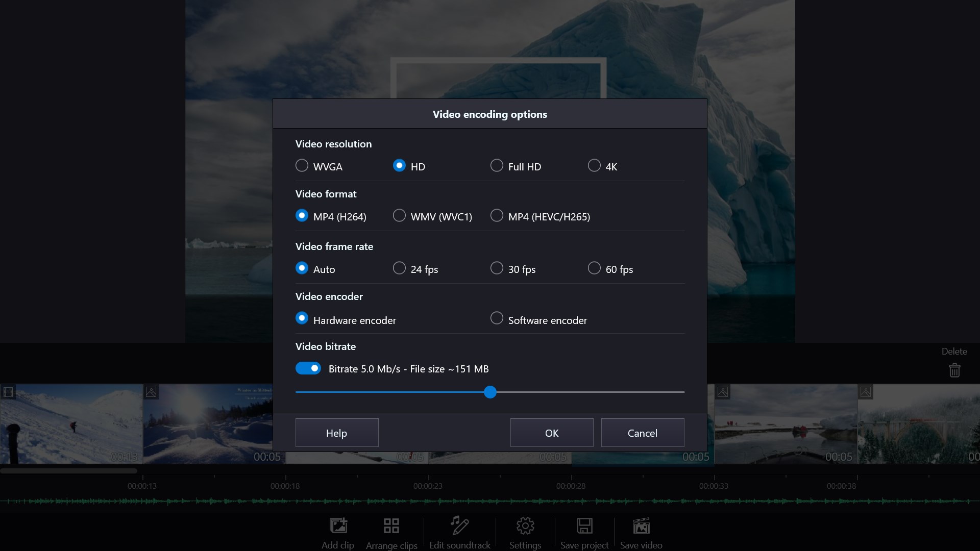Set frame rate to 24 fps
The width and height of the screenshot is (980, 551).
pos(399,268)
